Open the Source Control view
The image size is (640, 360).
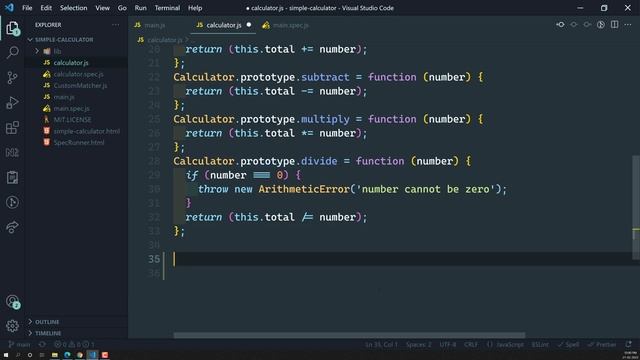[x=12, y=77]
